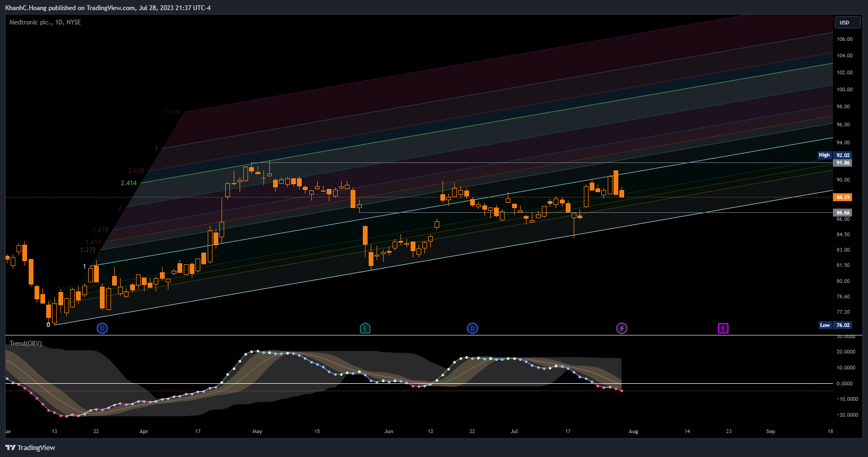Select the green 2.414 Fibonacci level label
Screen dimensions: 868x457
coord(129,183)
